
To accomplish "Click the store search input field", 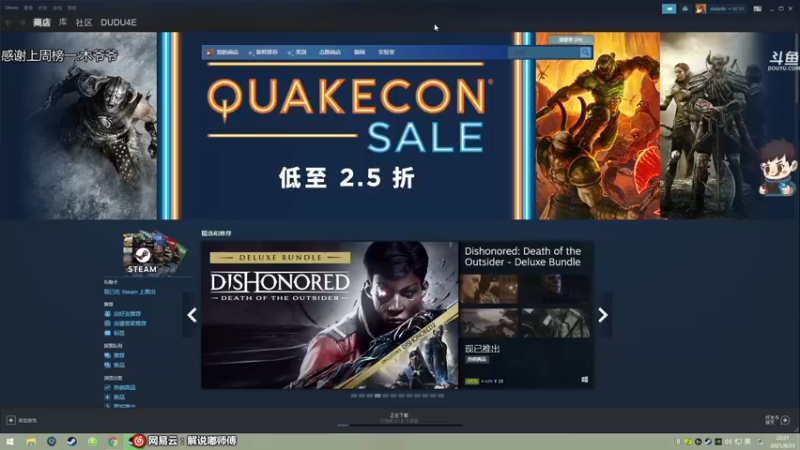I will pos(544,53).
